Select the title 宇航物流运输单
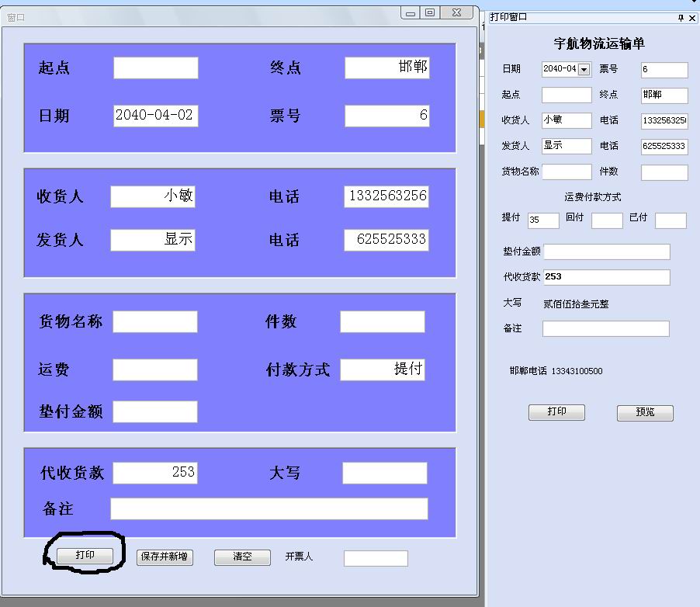Screen dimensions: 700x607 [x=599, y=43]
